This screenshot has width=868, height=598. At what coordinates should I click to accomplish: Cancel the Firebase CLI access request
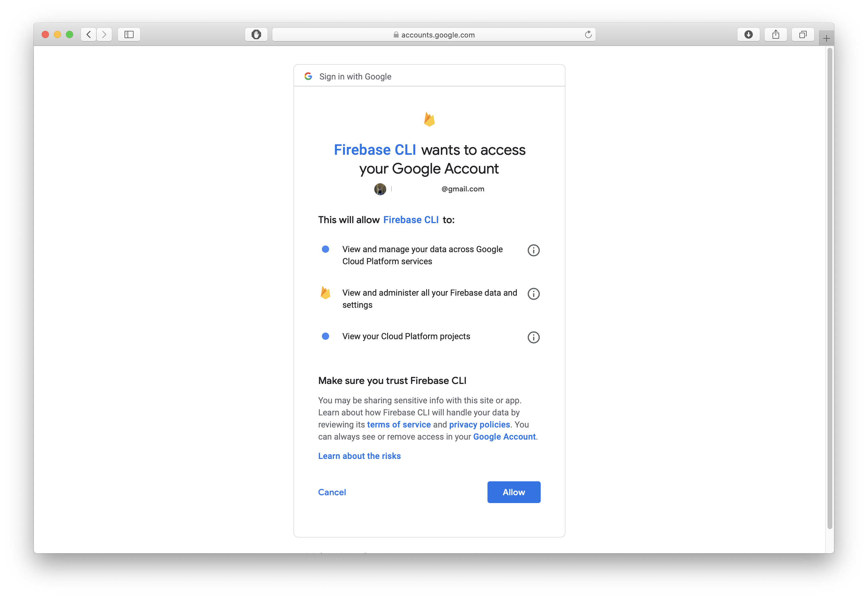pyautogui.click(x=332, y=492)
